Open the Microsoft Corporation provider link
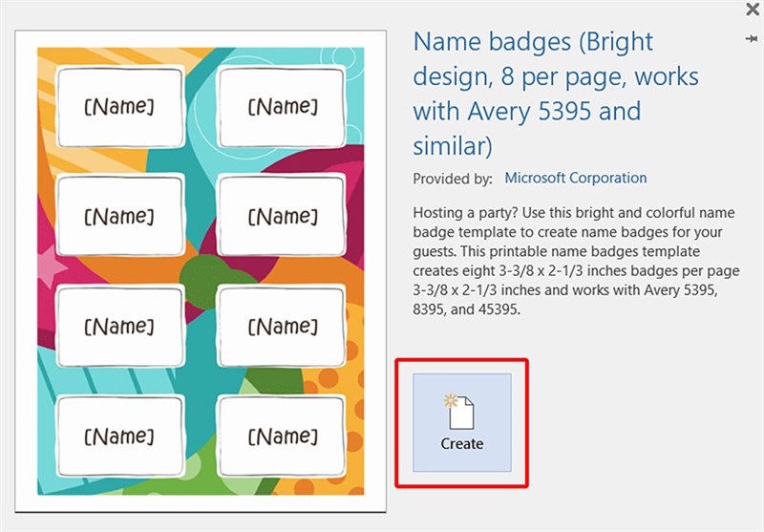Viewport: 764px width, 532px height. 575,178
